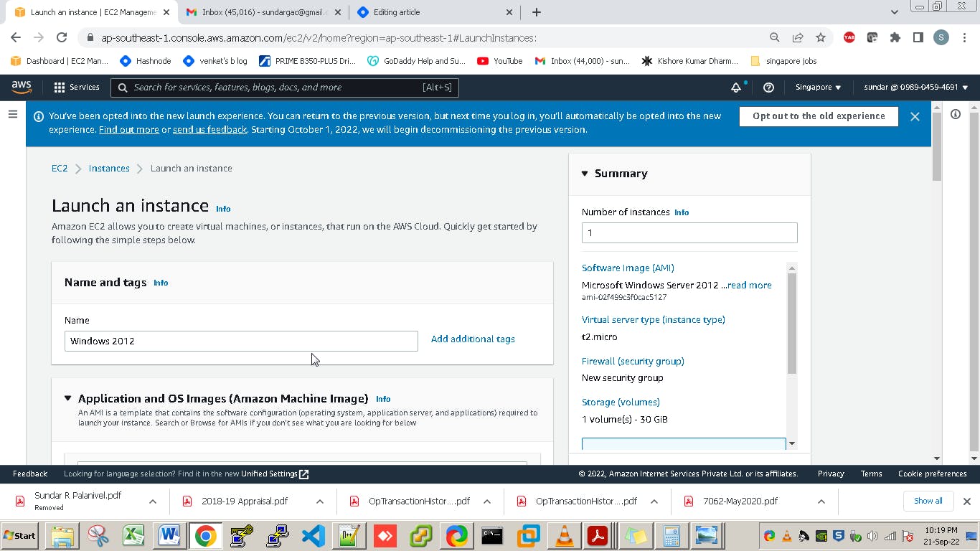980x551 pixels.
Task: Click the Name field containing Windows 2012
Action: (x=241, y=341)
